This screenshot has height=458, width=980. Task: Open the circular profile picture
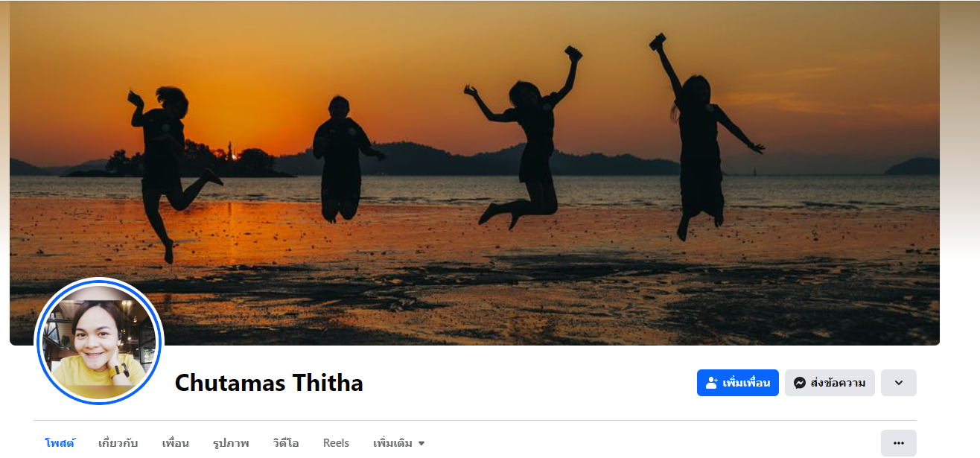[x=99, y=341]
